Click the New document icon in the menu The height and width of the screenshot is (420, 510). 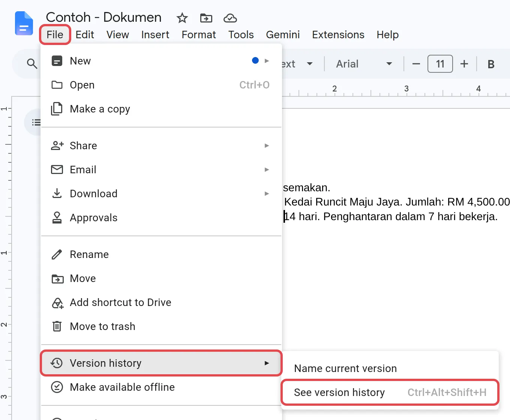(x=57, y=61)
